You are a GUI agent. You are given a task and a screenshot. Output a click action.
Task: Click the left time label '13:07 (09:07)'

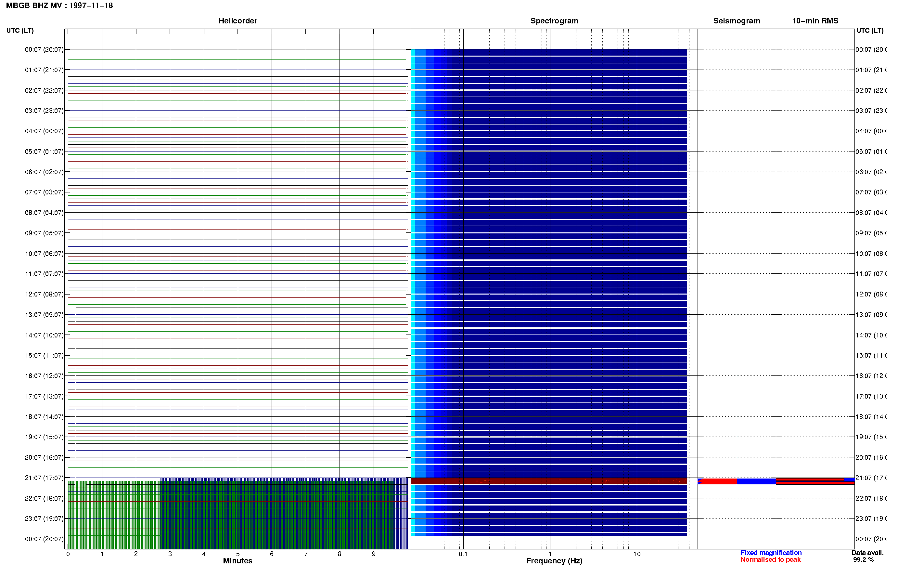point(44,315)
